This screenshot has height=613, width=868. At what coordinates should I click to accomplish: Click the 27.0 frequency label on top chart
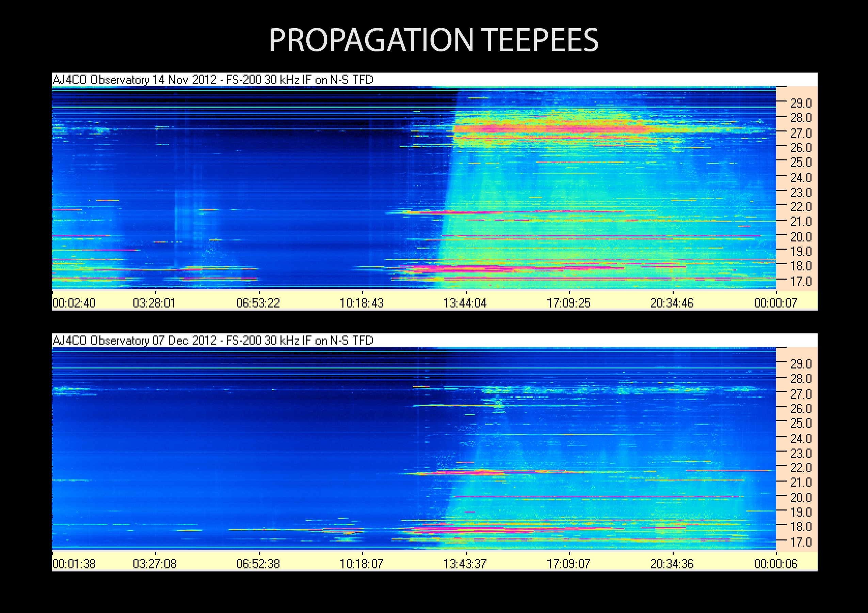pos(801,133)
